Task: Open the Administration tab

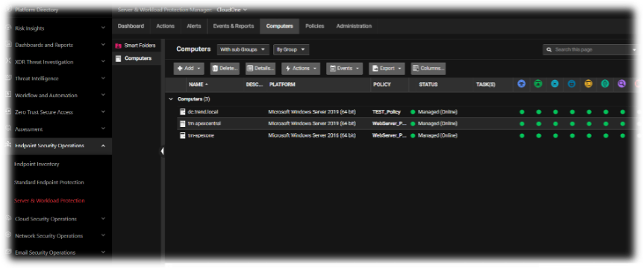Action: [354, 26]
